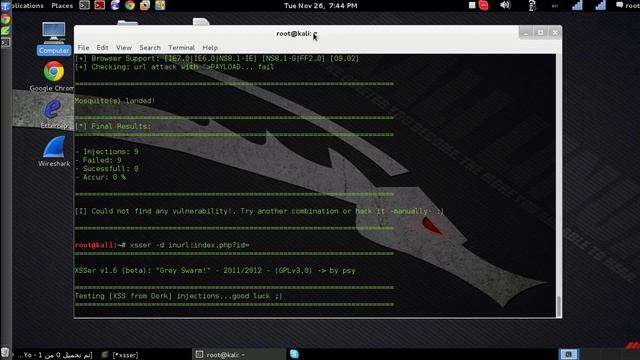This screenshot has width=640, height=360.
Task: Click the '- Accur: 0 %' line
Action: pyautogui.click(x=100, y=177)
